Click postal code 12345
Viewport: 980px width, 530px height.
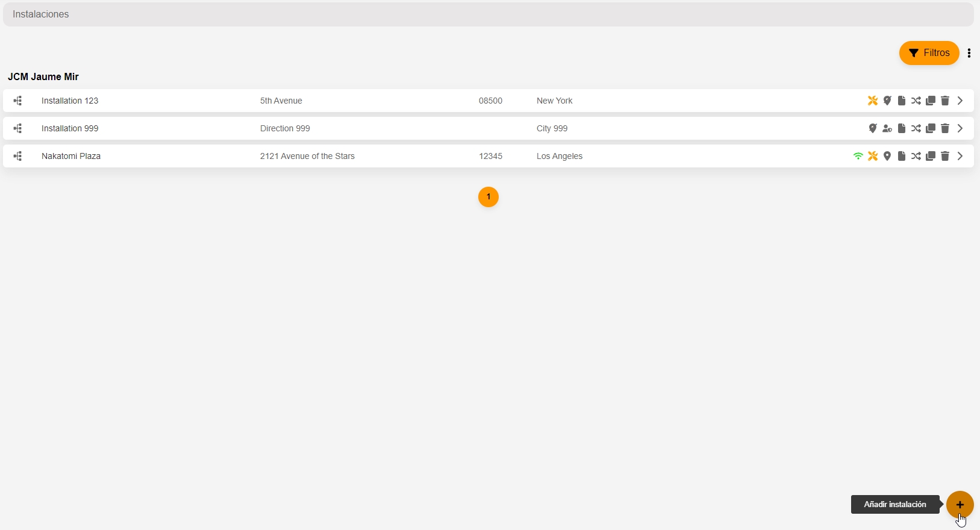click(490, 156)
